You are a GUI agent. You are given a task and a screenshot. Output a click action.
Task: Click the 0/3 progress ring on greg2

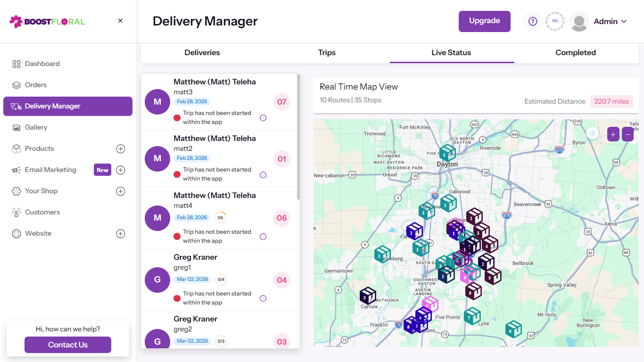(x=221, y=341)
